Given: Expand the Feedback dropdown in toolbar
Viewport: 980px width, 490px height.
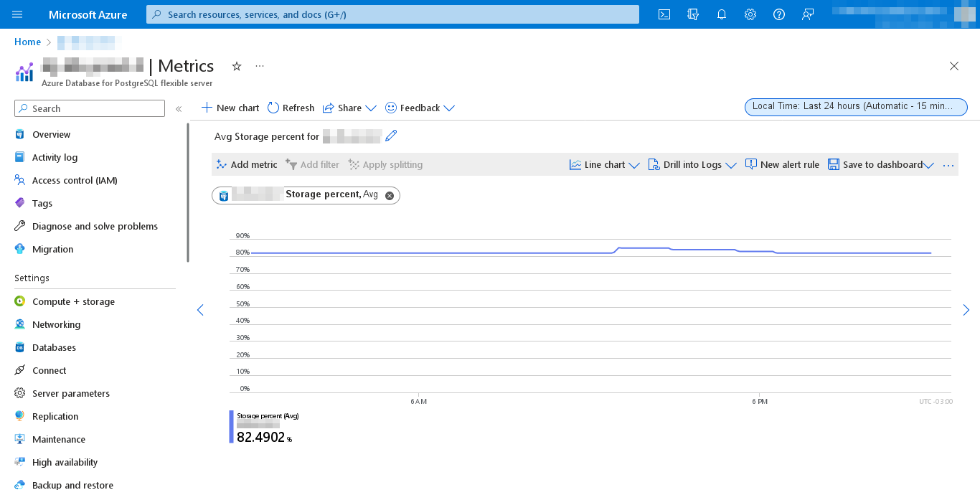Looking at the screenshot, I should (420, 108).
